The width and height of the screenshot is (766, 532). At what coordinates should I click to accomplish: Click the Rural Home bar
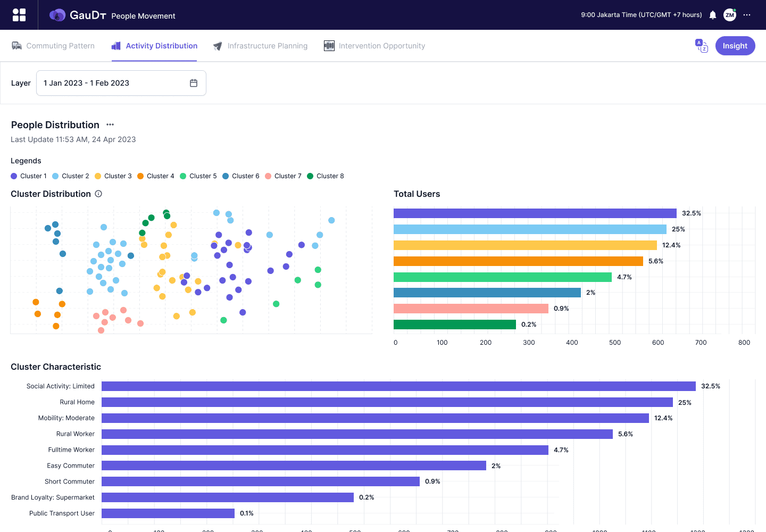tap(387, 402)
